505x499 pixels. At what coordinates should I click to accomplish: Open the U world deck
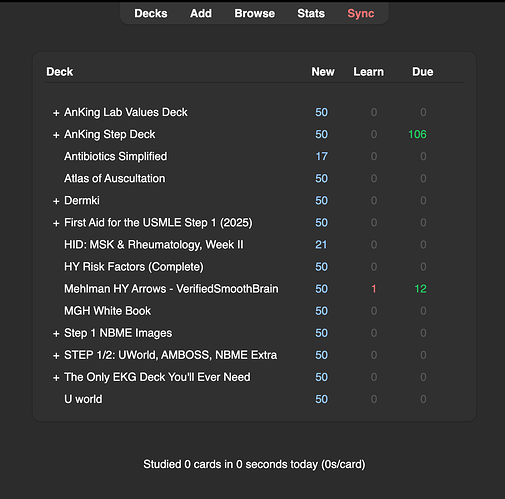pos(83,399)
